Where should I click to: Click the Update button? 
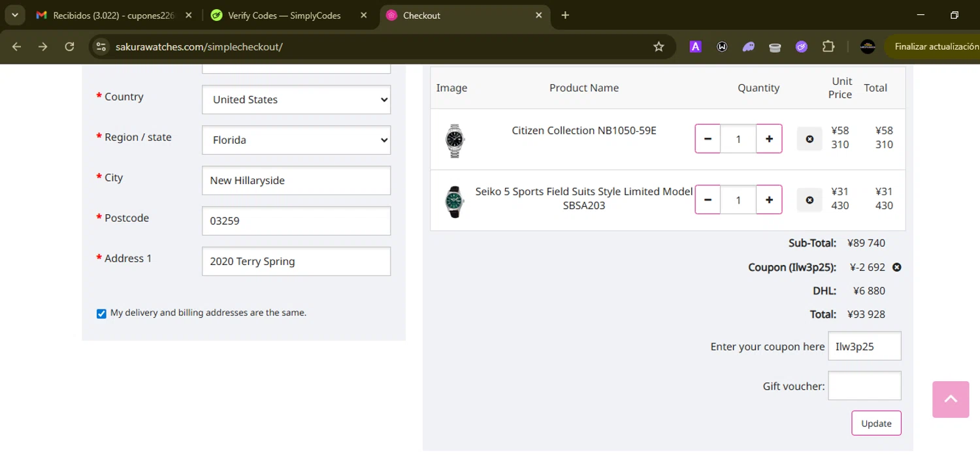click(x=876, y=423)
